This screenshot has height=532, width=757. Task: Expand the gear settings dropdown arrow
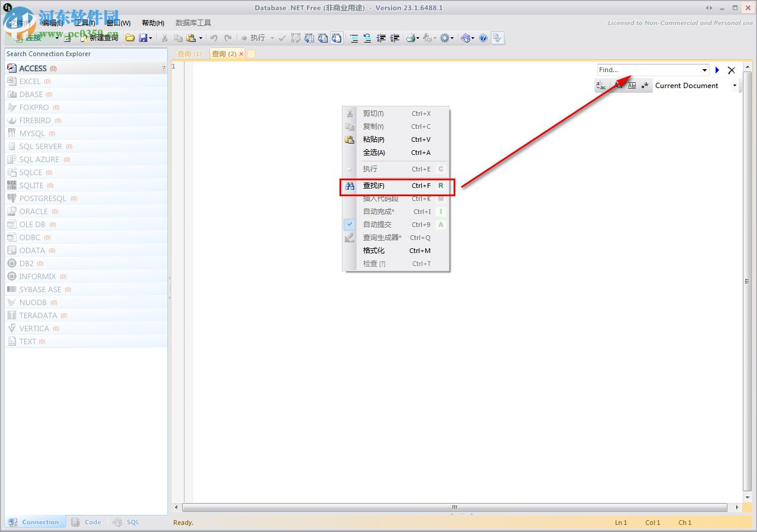tap(452, 38)
